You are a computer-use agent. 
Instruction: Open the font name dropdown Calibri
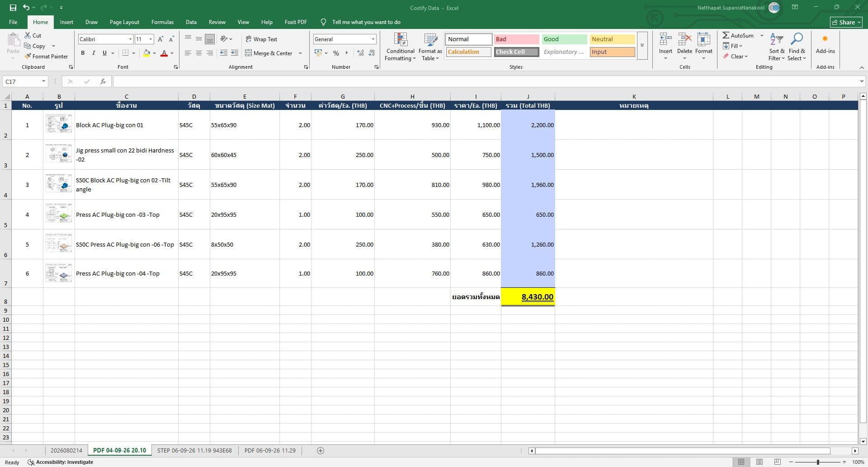[130, 39]
